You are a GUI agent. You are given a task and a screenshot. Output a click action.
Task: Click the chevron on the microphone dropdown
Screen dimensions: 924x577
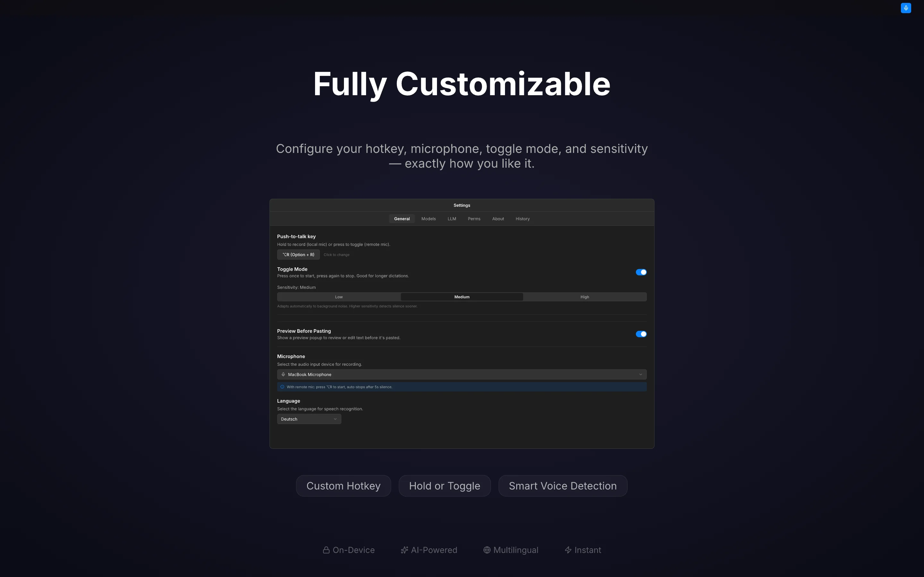pos(641,374)
